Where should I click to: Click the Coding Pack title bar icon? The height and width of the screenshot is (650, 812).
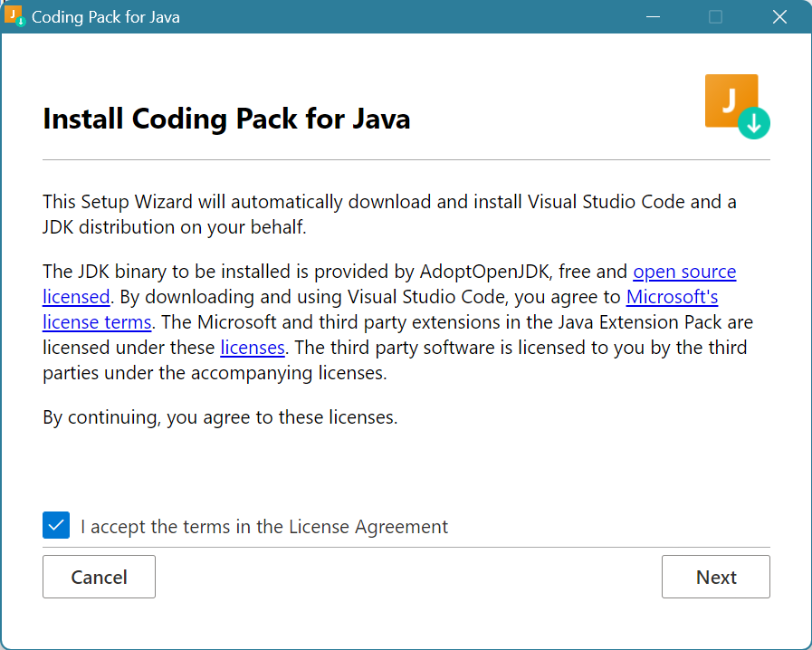[15, 16]
